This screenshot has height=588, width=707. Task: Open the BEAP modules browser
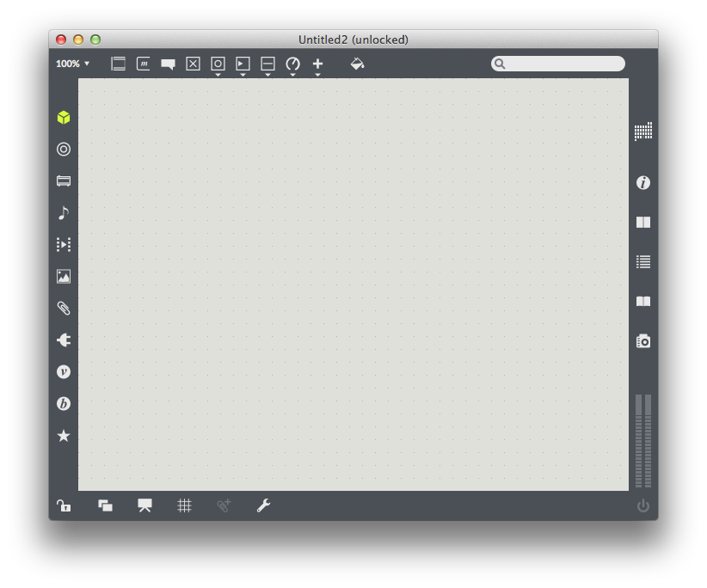tap(64, 403)
